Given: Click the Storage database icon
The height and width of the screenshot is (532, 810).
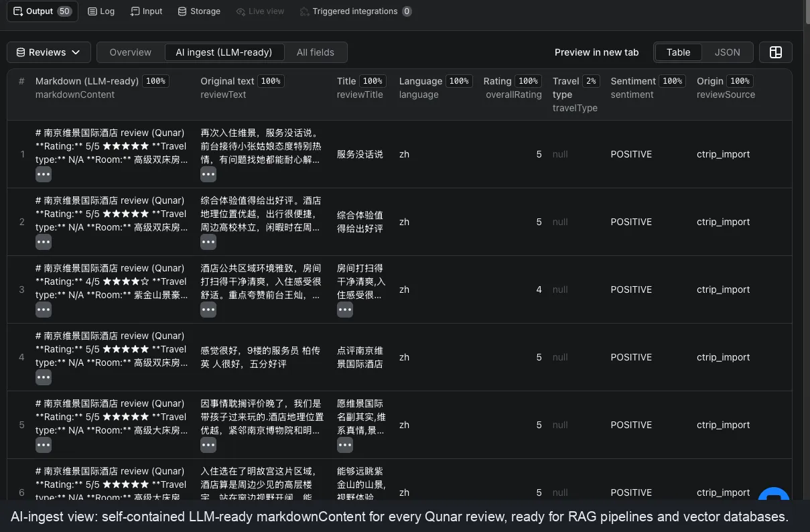Looking at the screenshot, I should click(183, 11).
